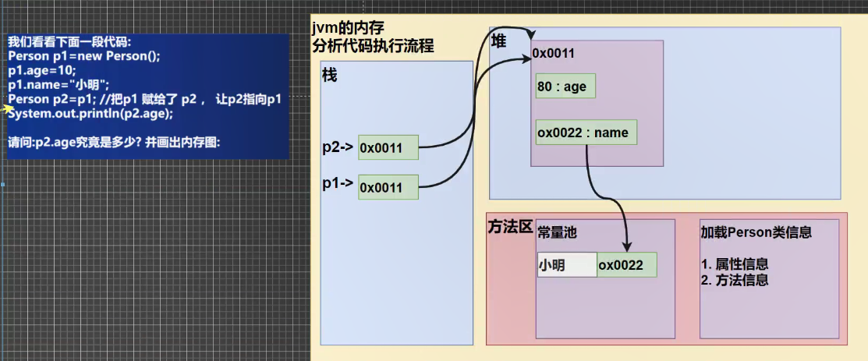
Task: Click the 'ox0022 : name' field box
Action: click(x=586, y=133)
